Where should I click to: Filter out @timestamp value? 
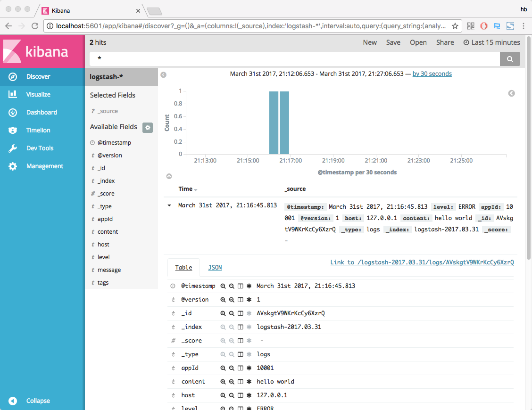pyautogui.click(x=232, y=286)
